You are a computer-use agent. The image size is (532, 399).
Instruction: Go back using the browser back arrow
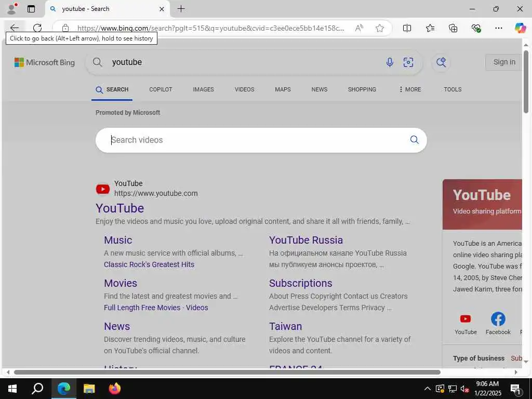click(14, 28)
